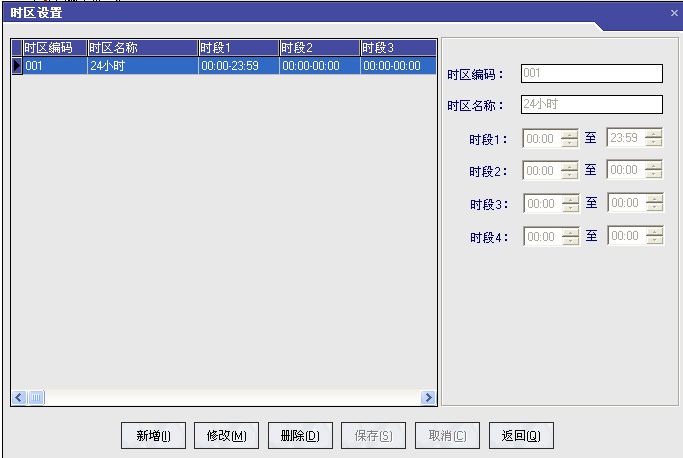
Task: Click the 时区编码 input field
Action: 590,73
